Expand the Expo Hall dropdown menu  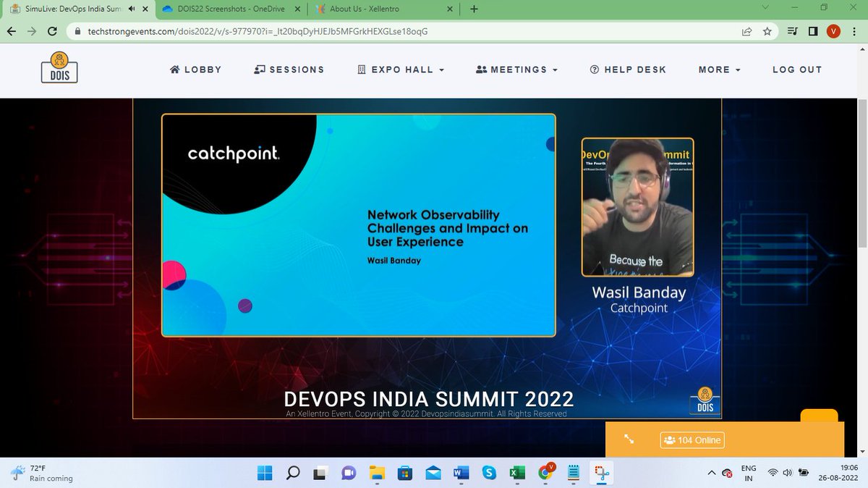pyautogui.click(x=401, y=70)
